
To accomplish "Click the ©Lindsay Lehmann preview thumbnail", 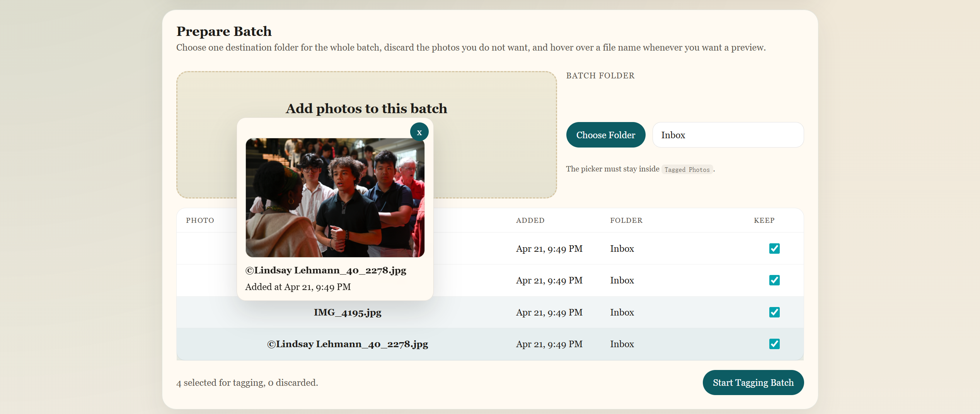I will 335,197.
